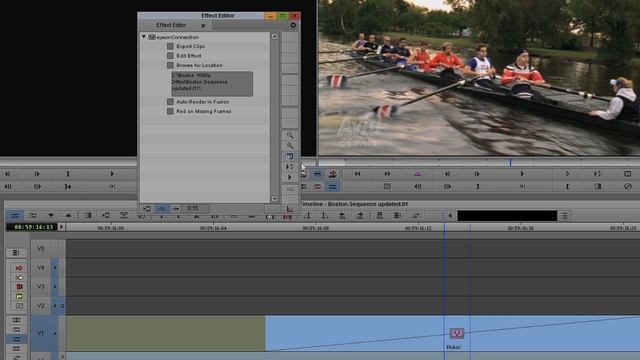Go to OUT point in record monitor lower row
Image resolution: width=640 pixels, height=360 pixels.
522,187
